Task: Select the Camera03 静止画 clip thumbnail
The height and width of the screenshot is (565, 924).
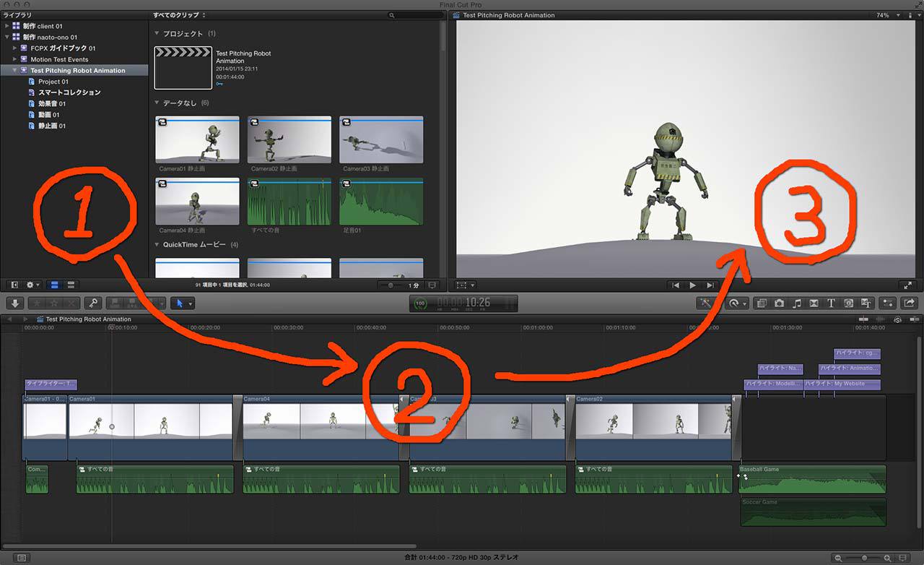Action: (x=381, y=139)
